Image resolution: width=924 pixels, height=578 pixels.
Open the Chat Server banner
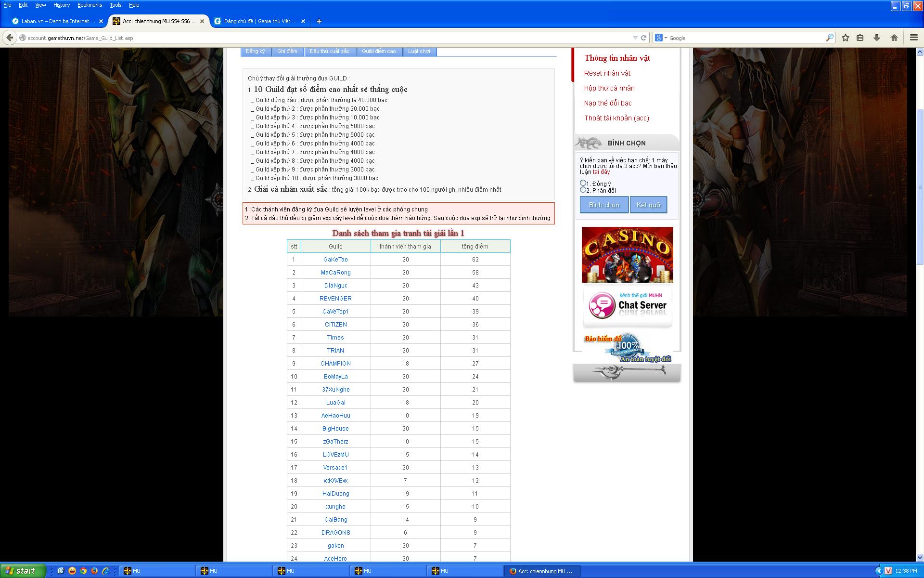click(x=627, y=307)
